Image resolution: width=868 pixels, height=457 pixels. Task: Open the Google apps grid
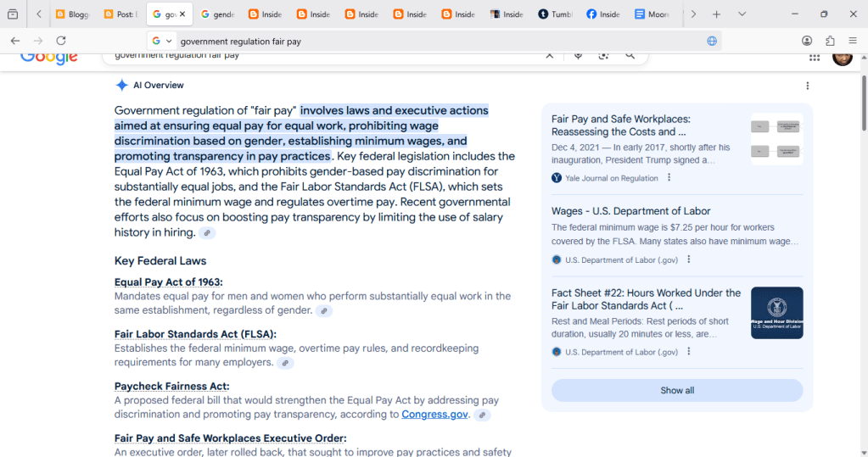pos(815,58)
